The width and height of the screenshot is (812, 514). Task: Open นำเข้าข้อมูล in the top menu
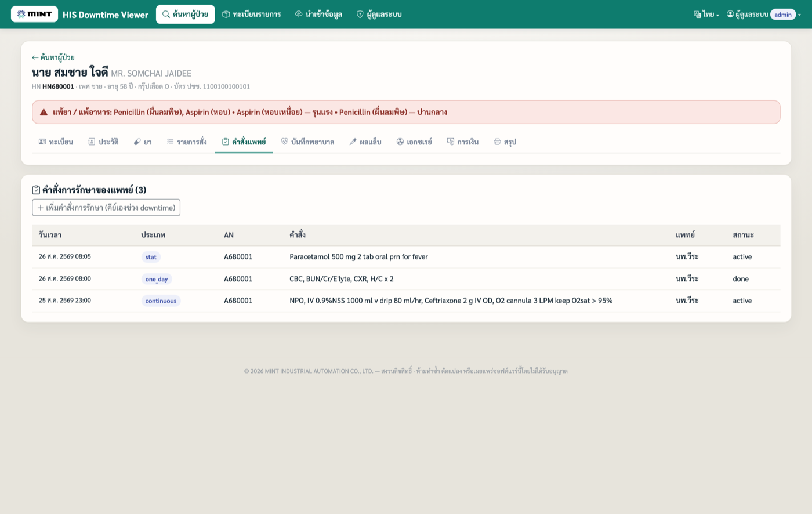[318, 14]
